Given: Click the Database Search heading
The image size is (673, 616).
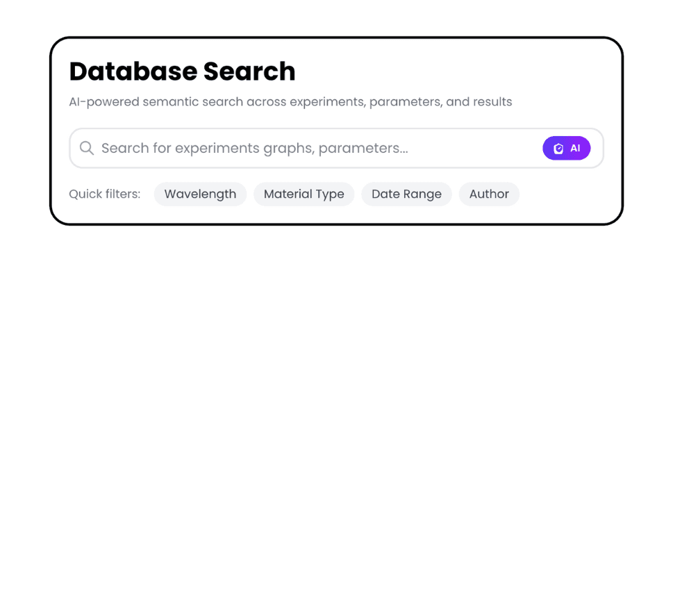Looking at the screenshot, I should point(182,72).
